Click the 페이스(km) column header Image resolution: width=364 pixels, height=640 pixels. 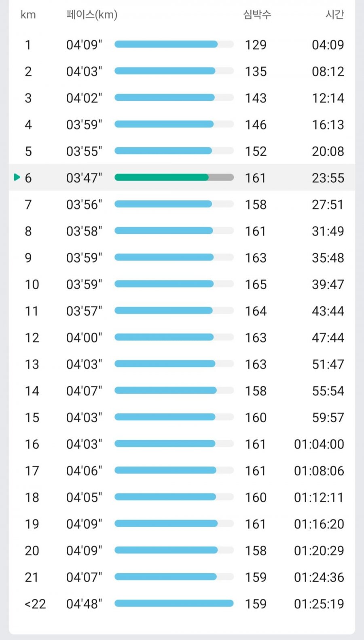click(x=92, y=15)
